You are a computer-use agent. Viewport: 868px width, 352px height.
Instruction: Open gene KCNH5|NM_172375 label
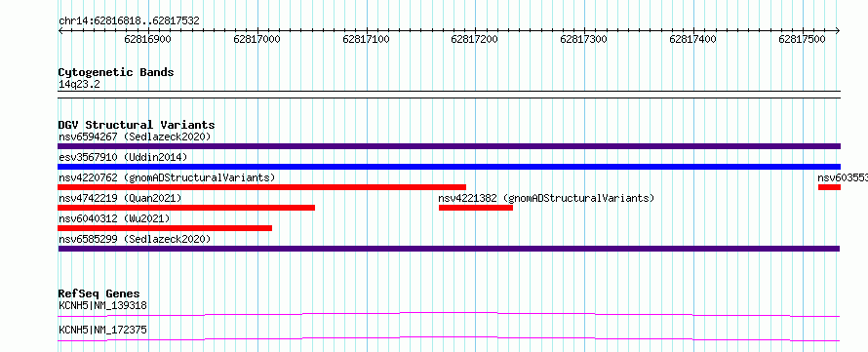(102, 330)
